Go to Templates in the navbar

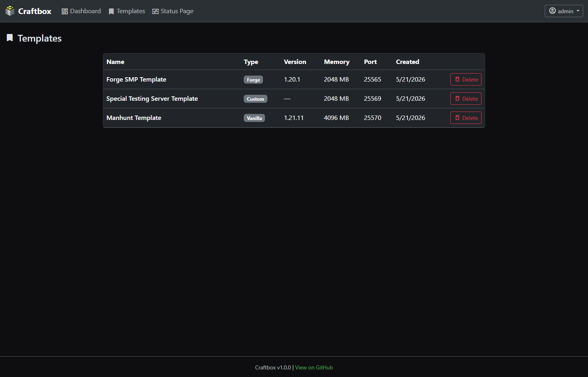[x=127, y=11]
